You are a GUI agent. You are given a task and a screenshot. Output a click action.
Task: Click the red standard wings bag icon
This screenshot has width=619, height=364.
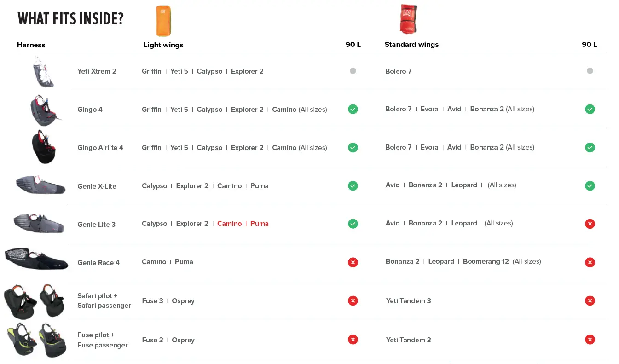408,19
